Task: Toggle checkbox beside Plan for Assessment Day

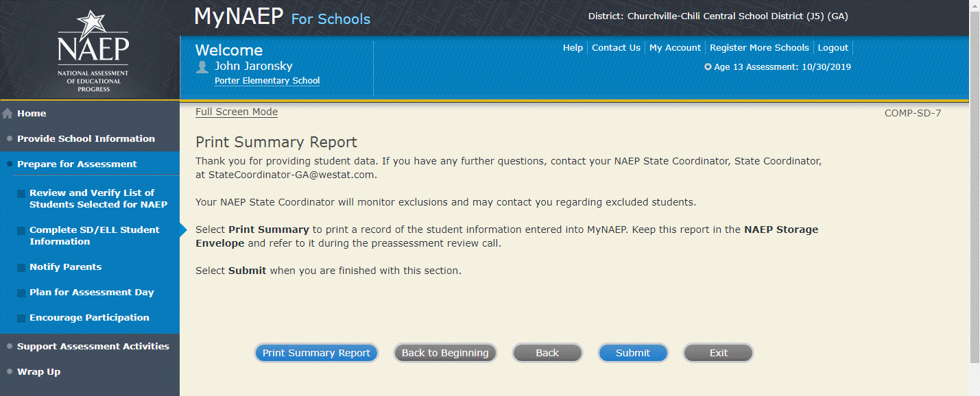Action: pyautogui.click(x=22, y=293)
